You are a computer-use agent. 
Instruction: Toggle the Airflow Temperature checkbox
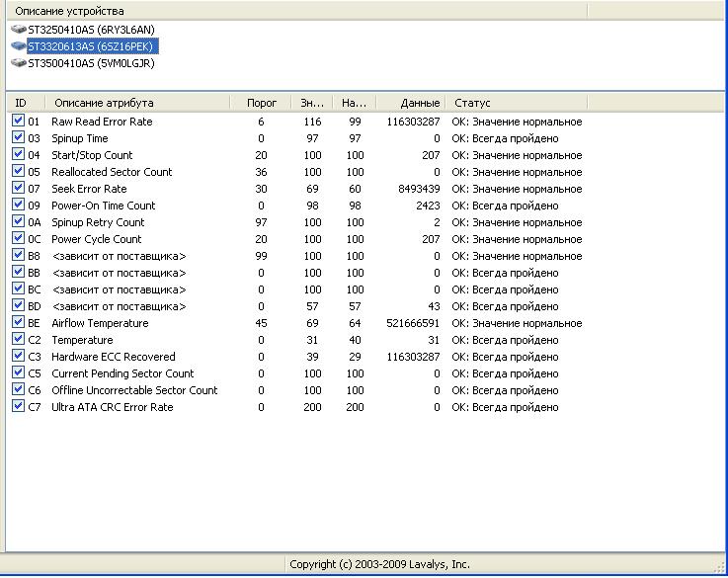pyautogui.click(x=18, y=323)
